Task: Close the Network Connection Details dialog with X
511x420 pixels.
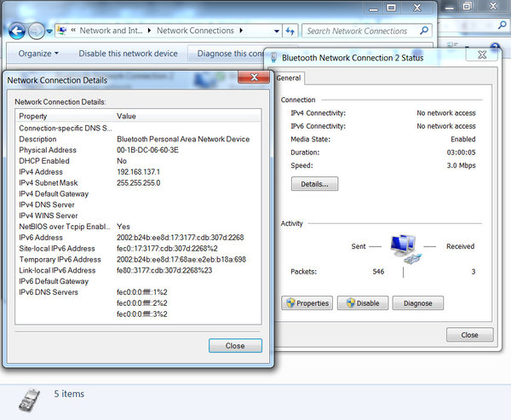Action: click(x=254, y=78)
